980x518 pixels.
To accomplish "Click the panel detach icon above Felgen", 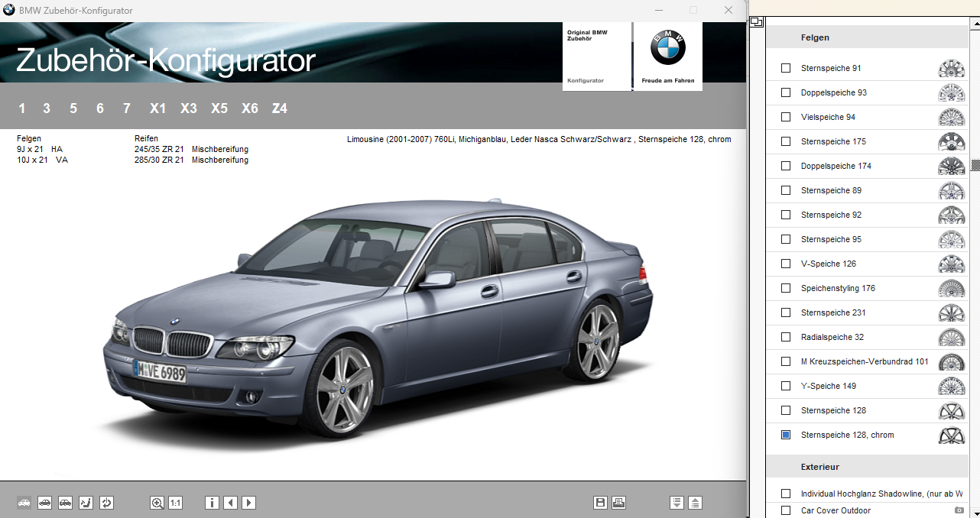I will pos(755,21).
